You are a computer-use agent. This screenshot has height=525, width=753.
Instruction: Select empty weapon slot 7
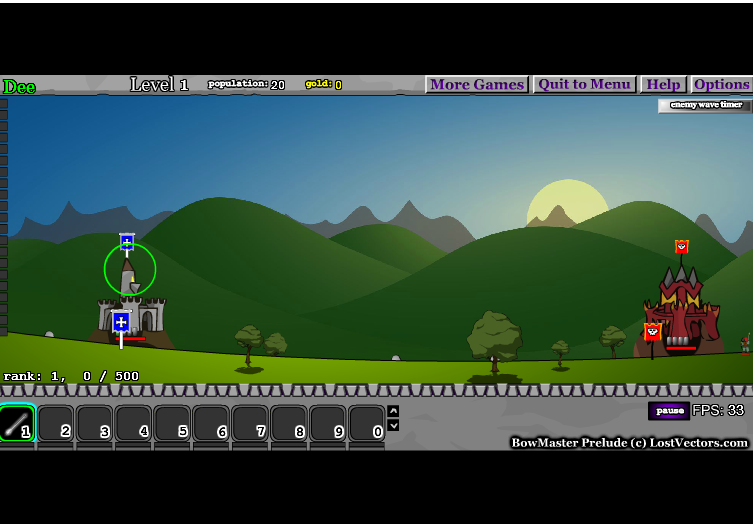point(250,423)
